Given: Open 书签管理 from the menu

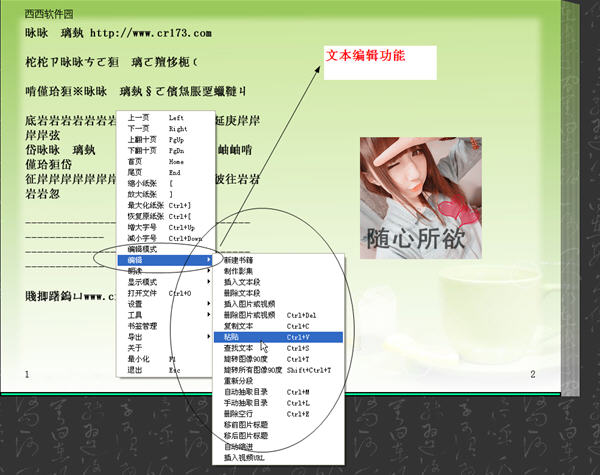Looking at the screenshot, I should (x=165, y=326).
